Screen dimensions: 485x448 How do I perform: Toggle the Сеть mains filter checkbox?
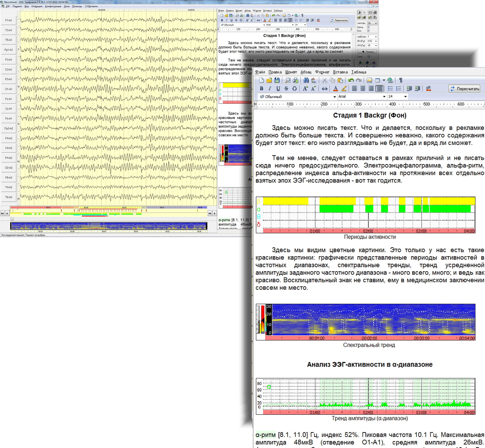click(369, 56)
